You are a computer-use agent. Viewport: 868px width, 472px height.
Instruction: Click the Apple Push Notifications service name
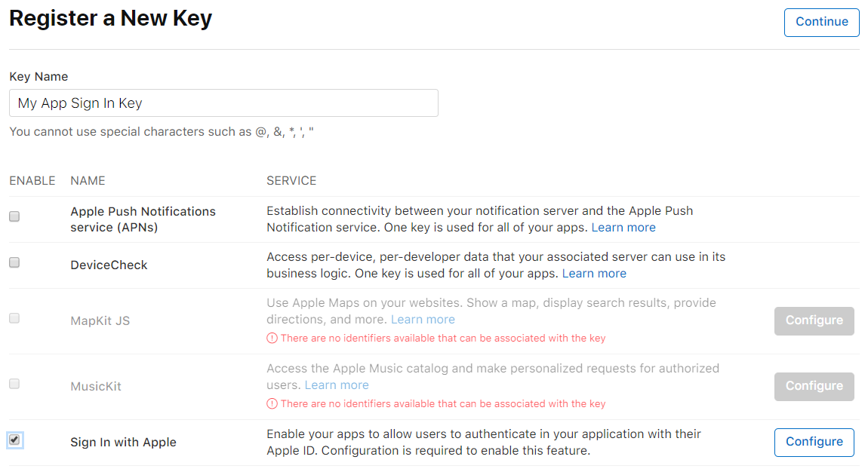point(143,219)
